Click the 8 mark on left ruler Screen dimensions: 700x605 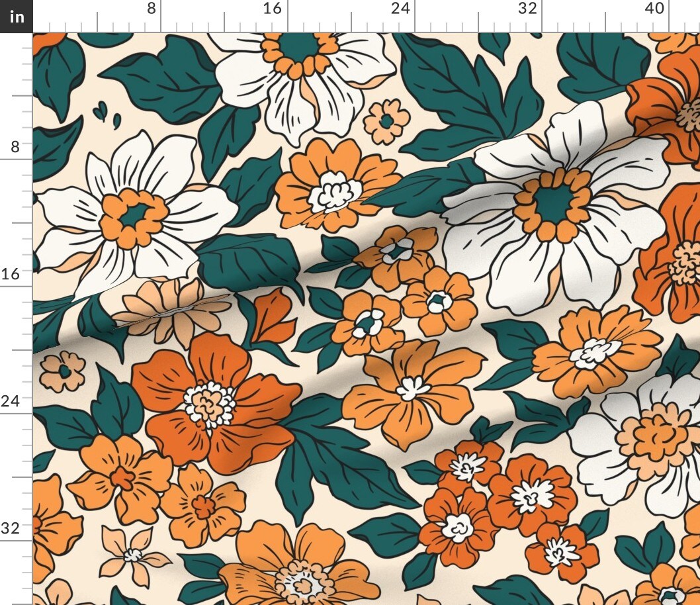click(x=15, y=146)
